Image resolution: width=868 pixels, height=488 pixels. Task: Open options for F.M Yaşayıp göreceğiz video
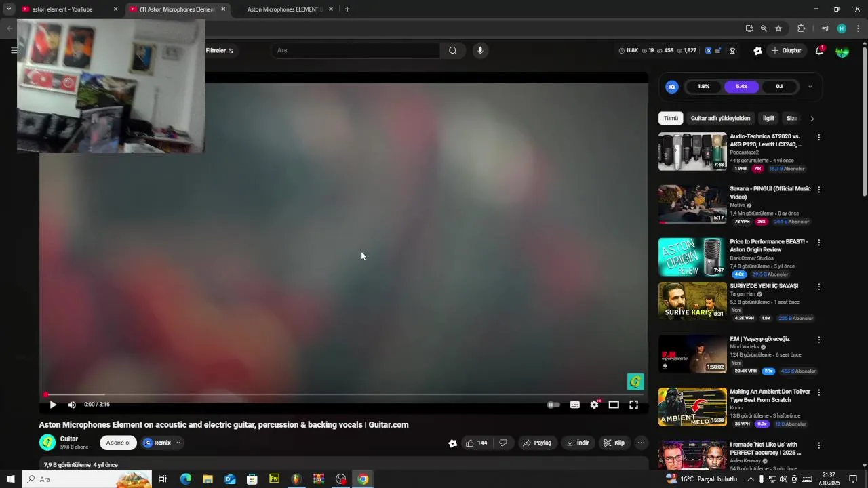tap(818, 340)
